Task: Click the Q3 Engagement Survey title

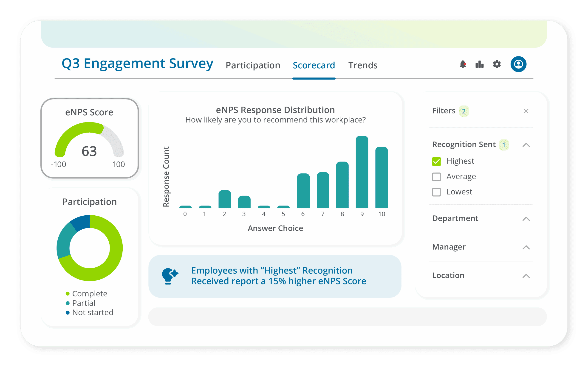Action: pyautogui.click(x=137, y=64)
